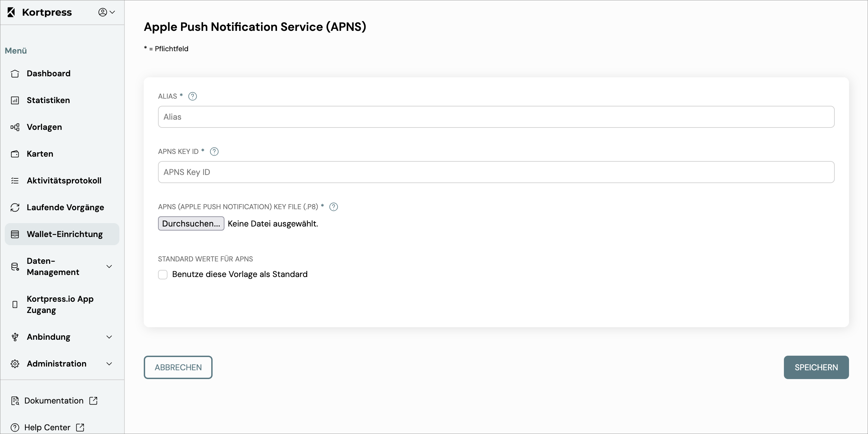Click the Aktivitätsprotokoll list icon
Image resolution: width=868 pixels, height=434 pixels.
tap(15, 181)
